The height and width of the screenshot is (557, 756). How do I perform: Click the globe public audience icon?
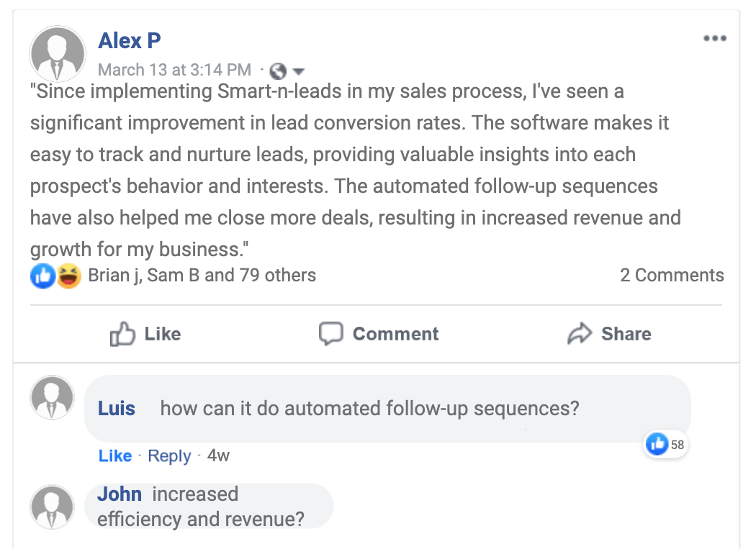pos(278,71)
